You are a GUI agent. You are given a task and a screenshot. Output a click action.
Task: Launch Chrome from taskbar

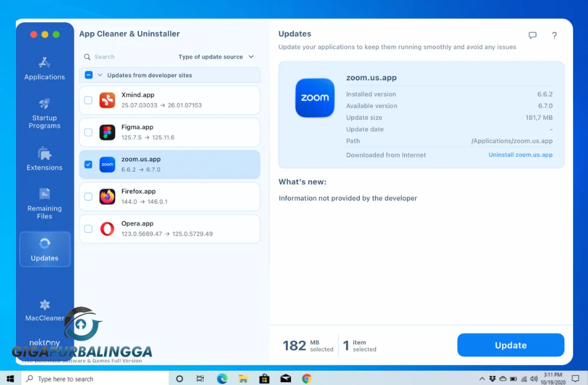(307, 379)
